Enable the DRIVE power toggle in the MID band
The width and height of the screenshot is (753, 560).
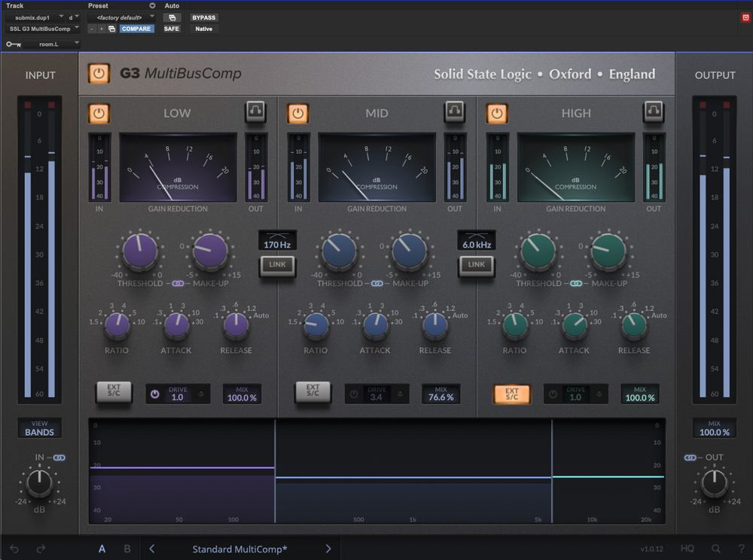click(353, 393)
